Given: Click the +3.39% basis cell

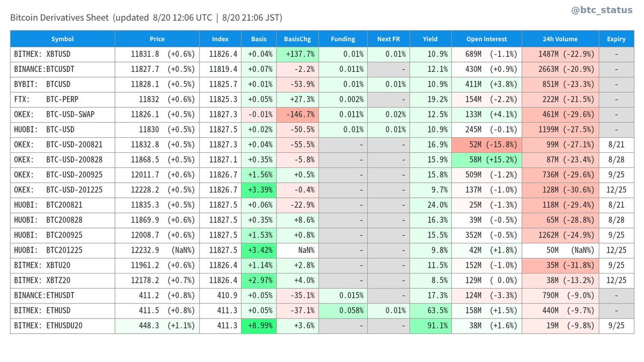Looking at the screenshot, I should pyautogui.click(x=259, y=190).
